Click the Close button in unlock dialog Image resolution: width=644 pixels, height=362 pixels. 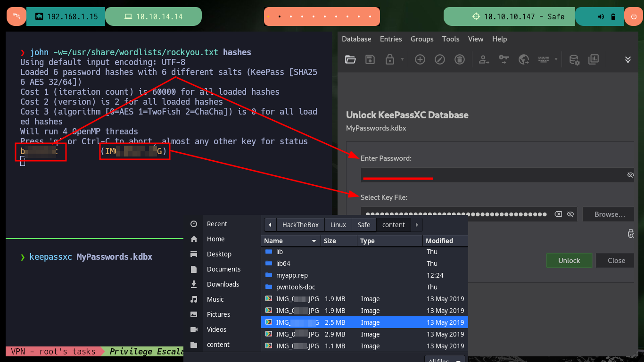tap(616, 260)
